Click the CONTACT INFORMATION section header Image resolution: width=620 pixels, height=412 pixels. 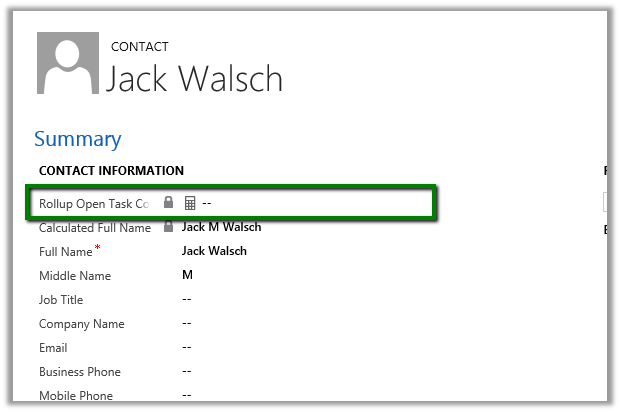tap(111, 171)
